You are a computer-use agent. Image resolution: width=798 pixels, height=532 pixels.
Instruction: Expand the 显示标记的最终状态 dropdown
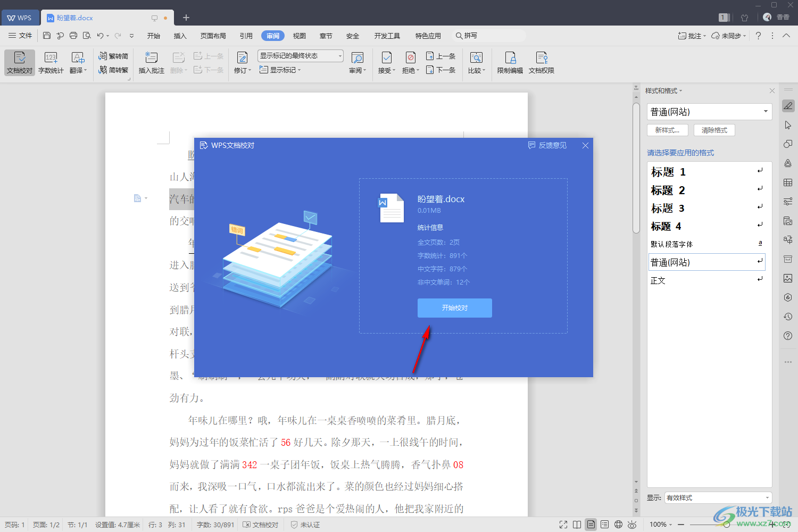pyautogui.click(x=340, y=56)
